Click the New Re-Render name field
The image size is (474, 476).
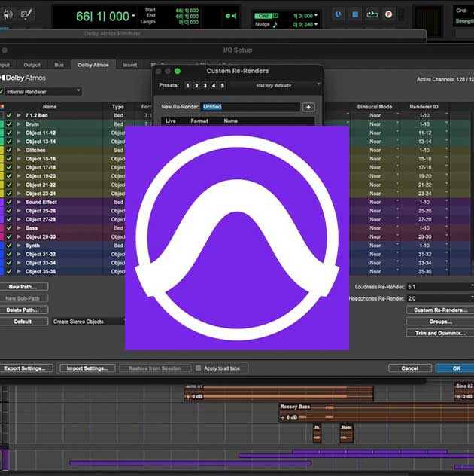click(x=251, y=107)
